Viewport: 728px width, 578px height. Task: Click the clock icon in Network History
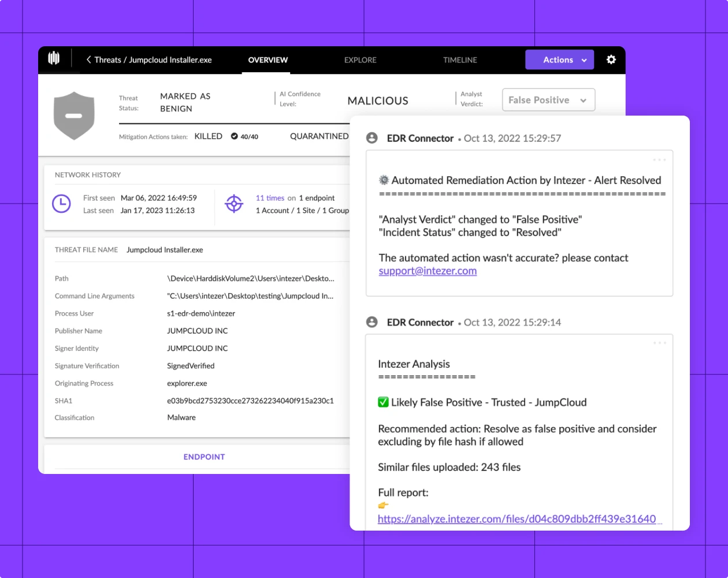[61, 203]
